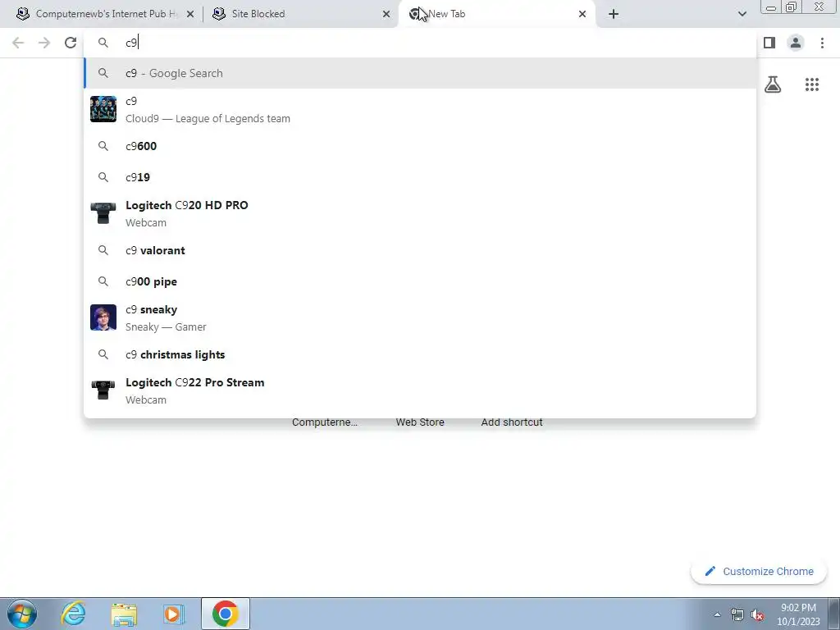The image size is (840, 630).
Task: Pick the c919 search suggestion
Action: tap(420, 177)
